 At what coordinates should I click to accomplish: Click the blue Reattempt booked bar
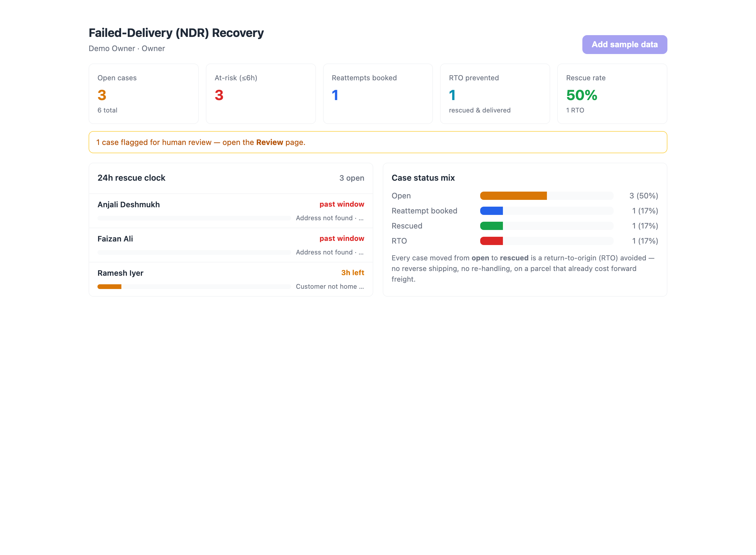click(x=491, y=211)
